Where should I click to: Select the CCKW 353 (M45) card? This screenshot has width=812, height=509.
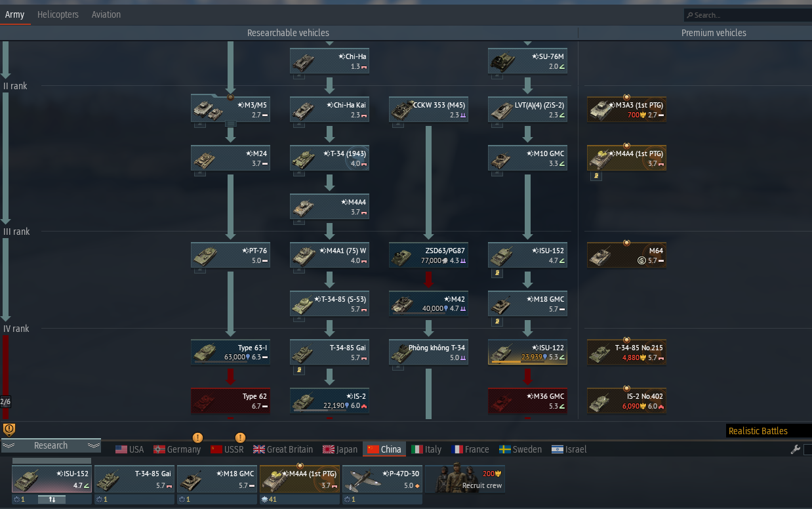coord(428,110)
